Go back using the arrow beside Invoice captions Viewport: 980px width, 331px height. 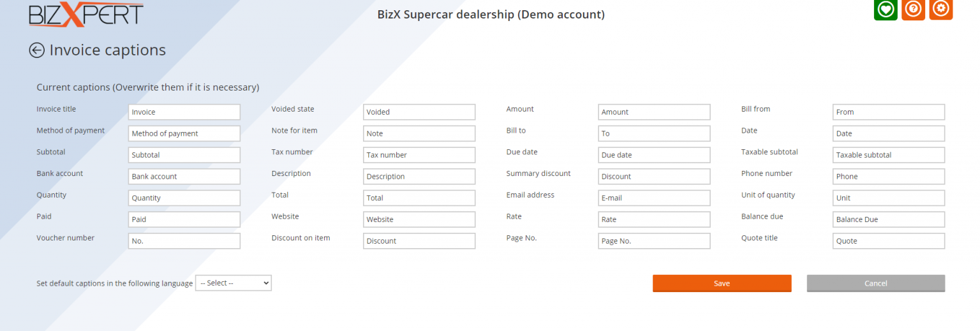(x=37, y=50)
